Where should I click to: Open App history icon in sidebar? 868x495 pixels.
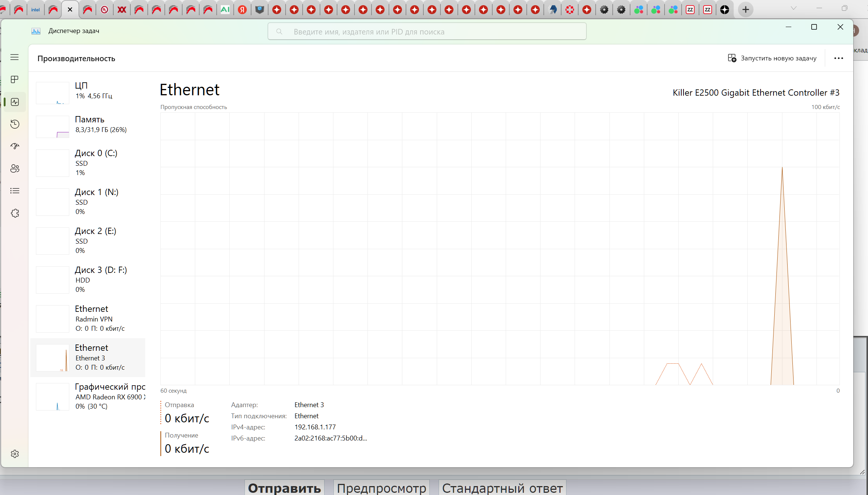(x=14, y=124)
